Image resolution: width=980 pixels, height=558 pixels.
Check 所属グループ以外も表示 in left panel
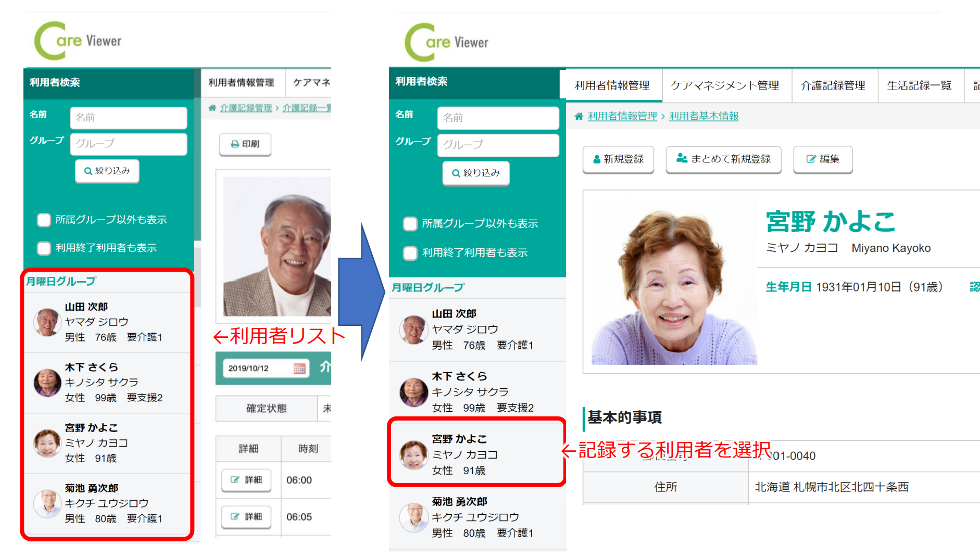(x=44, y=220)
